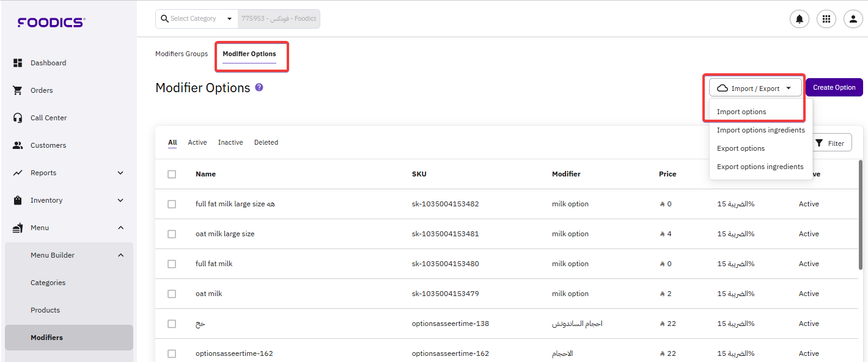Click the notifications bell icon
Screen dimensions: 868x362
point(799,19)
